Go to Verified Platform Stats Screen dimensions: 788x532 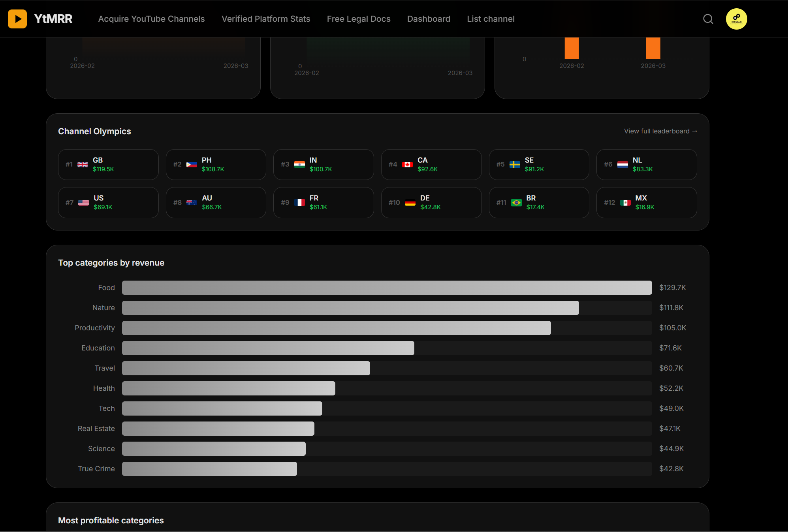pos(266,19)
